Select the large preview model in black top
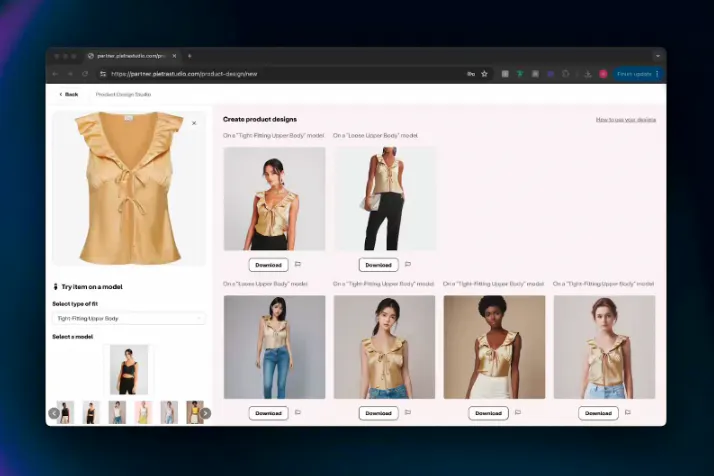Image resolution: width=714 pixels, height=476 pixels. 129,369
